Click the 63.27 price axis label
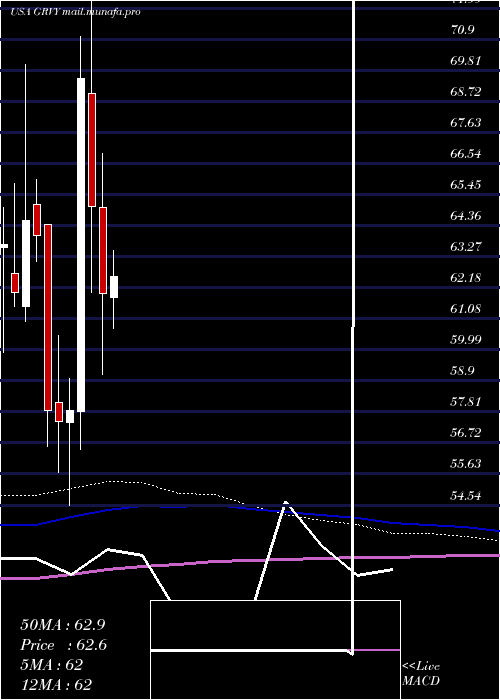The width and height of the screenshot is (500, 700). click(x=466, y=246)
